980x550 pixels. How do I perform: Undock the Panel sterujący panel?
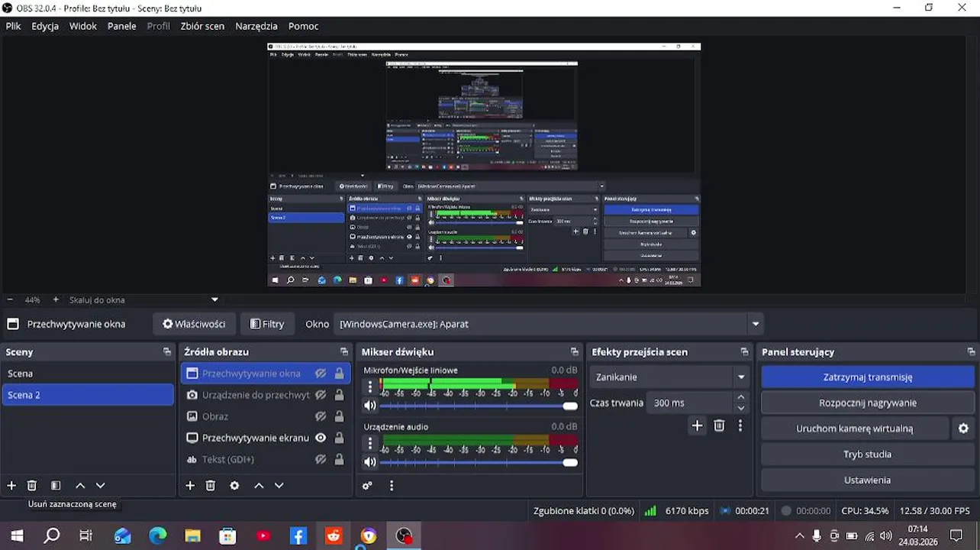[x=971, y=351]
